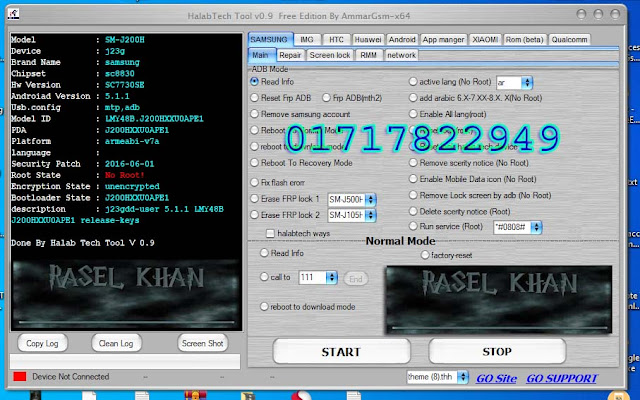Select Delete scerity notice (Root) option

click(413, 211)
